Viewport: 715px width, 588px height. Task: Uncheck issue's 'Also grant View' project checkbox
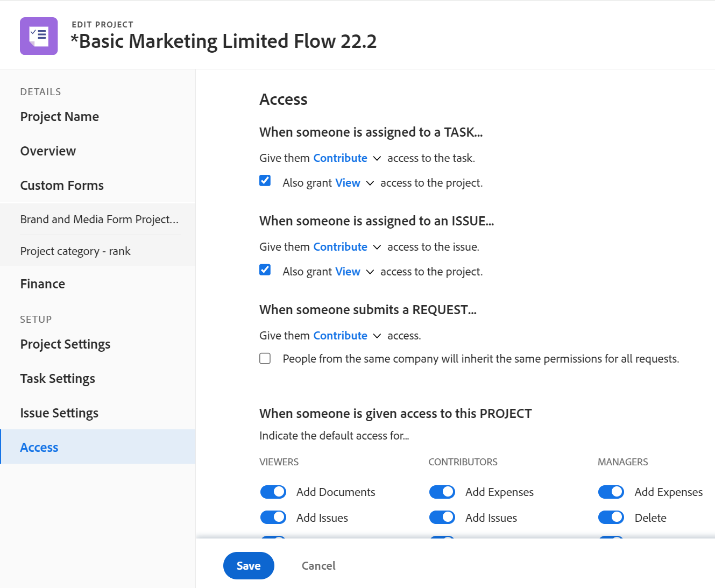pos(265,270)
